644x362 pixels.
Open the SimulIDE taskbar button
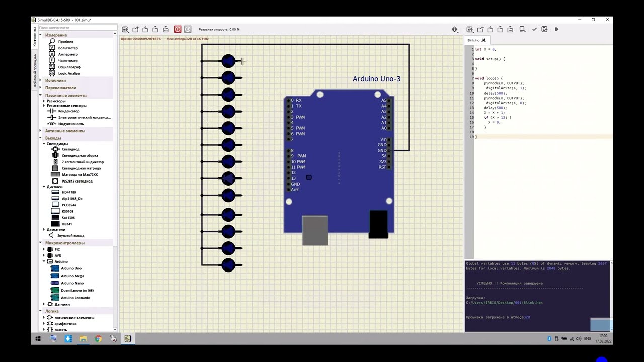[x=128, y=339]
